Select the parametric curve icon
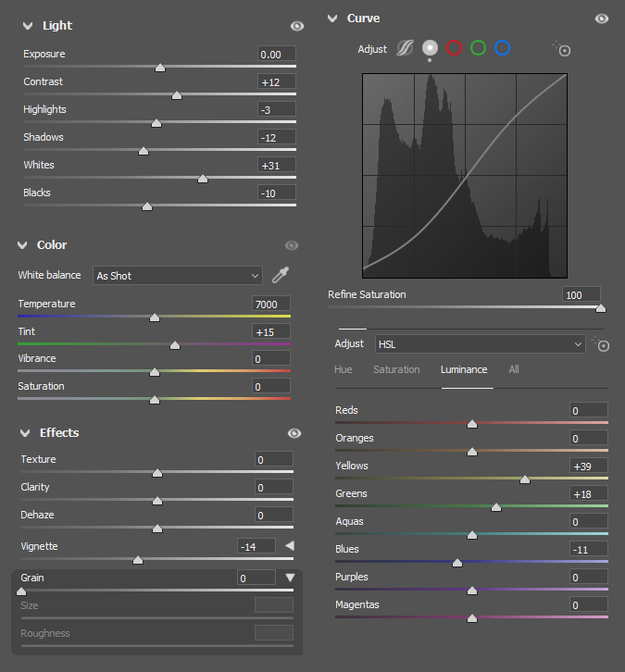Screen dimensions: 625x672 (405, 48)
